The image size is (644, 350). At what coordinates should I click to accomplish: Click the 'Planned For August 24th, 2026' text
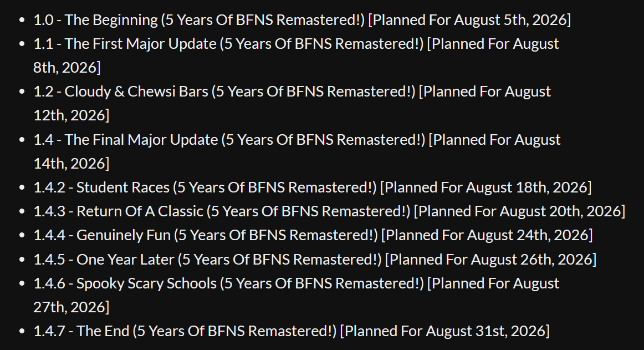487,235
